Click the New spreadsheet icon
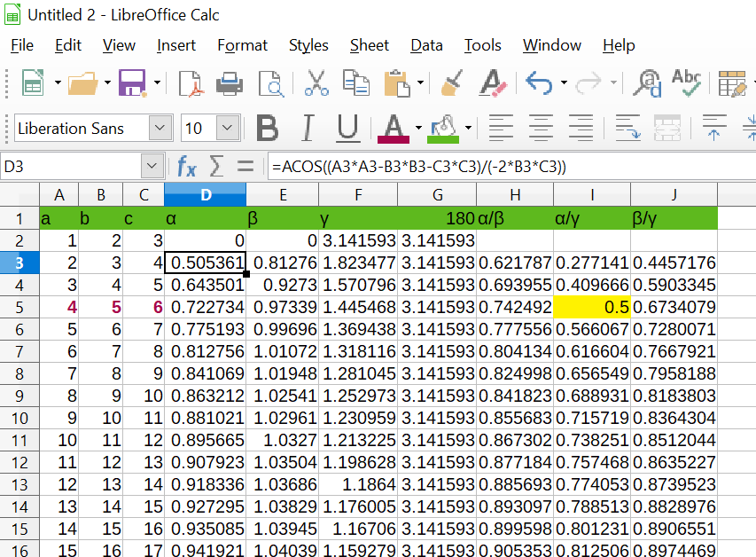 pos(33,83)
